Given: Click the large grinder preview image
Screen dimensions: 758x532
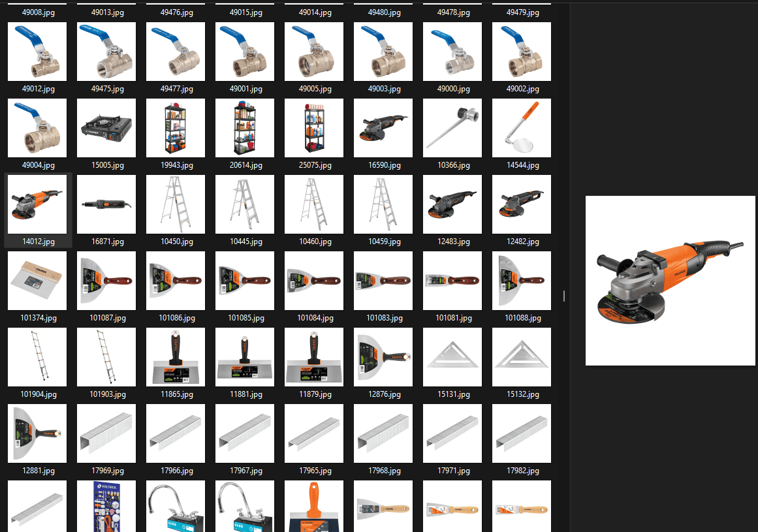Looking at the screenshot, I should tap(670, 281).
